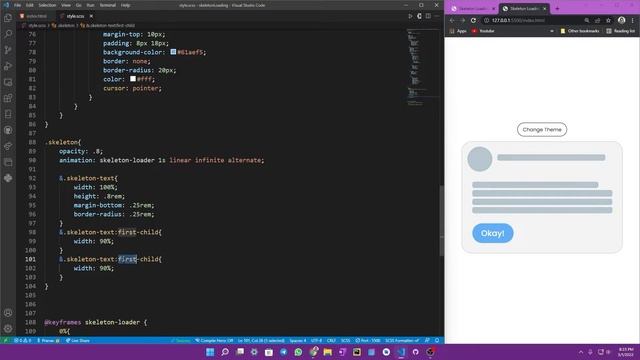Click 'opacity' on line 89
The height and width of the screenshot is (360, 640).
click(73, 151)
